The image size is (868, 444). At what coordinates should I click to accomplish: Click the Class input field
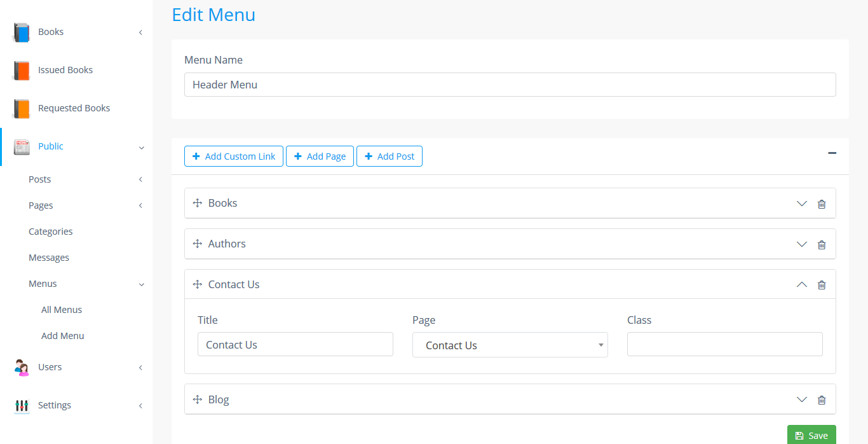pos(724,344)
